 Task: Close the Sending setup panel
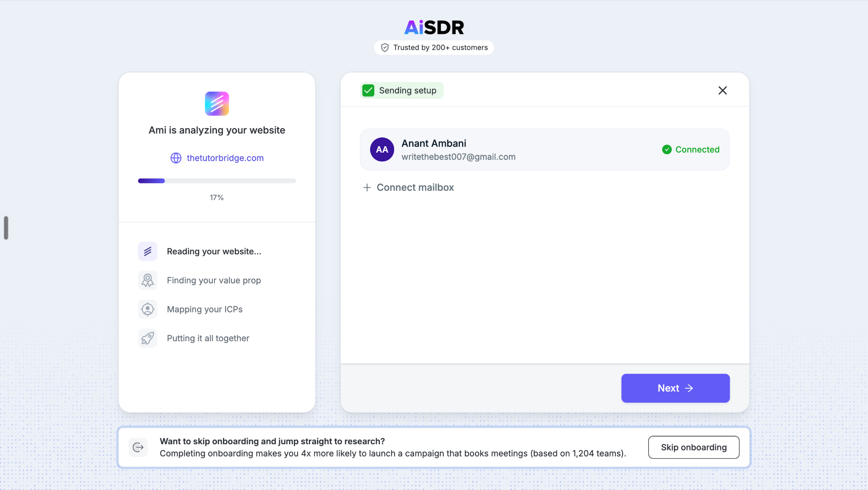click(x=723, y=90)
